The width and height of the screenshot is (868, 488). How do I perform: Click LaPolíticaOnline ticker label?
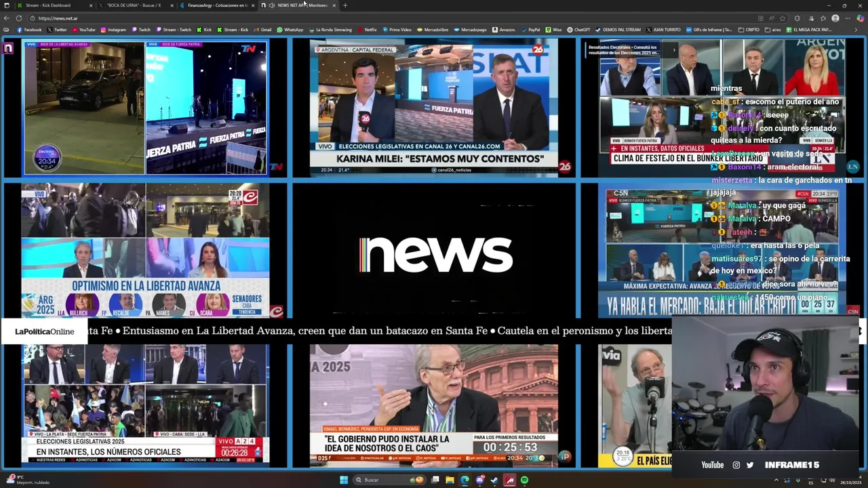(x=44, y=331)
